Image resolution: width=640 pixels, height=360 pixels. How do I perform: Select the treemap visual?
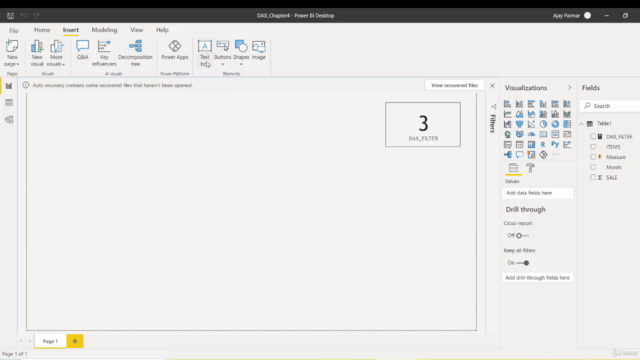pos(567,124)
